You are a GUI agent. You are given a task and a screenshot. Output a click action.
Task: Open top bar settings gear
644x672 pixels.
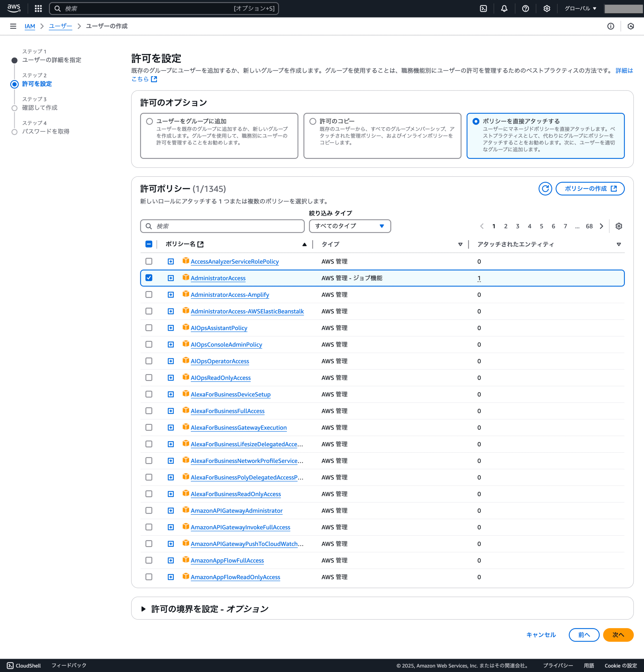(x=547, y=9)
